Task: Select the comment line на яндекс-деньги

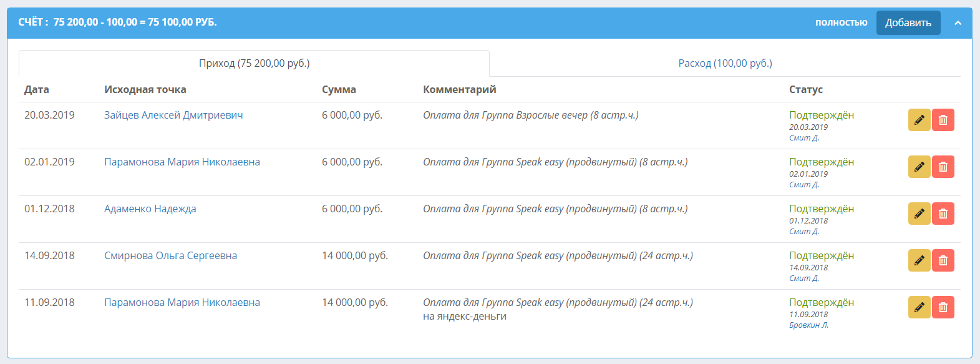Action: pyautogui.click(x=465, y=316)
